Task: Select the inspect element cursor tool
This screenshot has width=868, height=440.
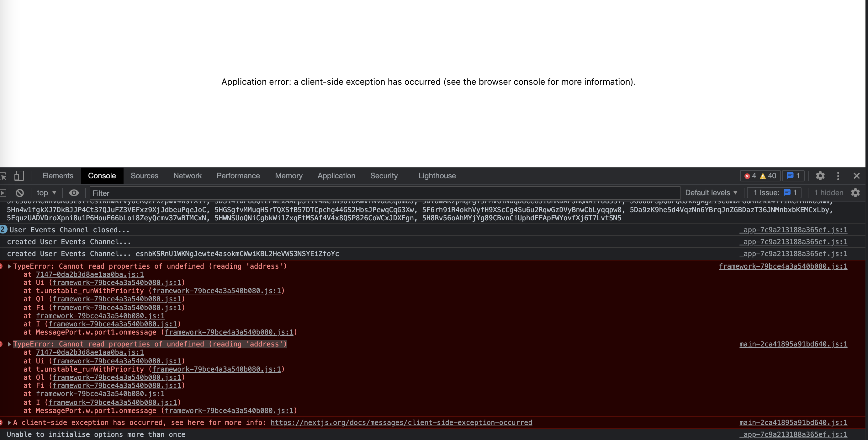Action: pos(3,176)
